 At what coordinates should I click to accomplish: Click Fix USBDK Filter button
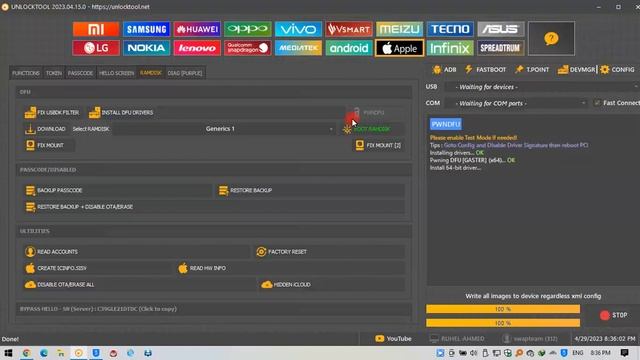tap(52, 112)
